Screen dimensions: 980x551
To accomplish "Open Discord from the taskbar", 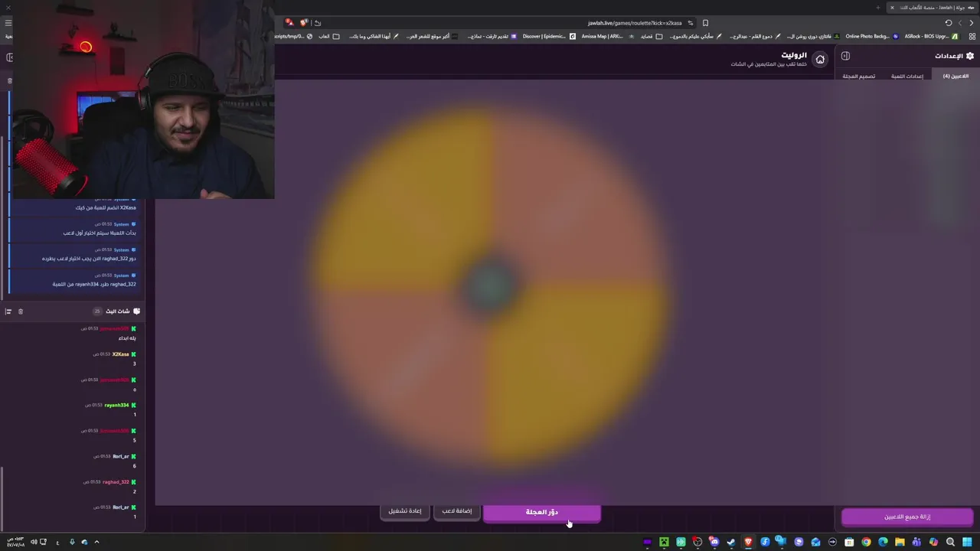I will pyautogui.click(x=714, y=542).
